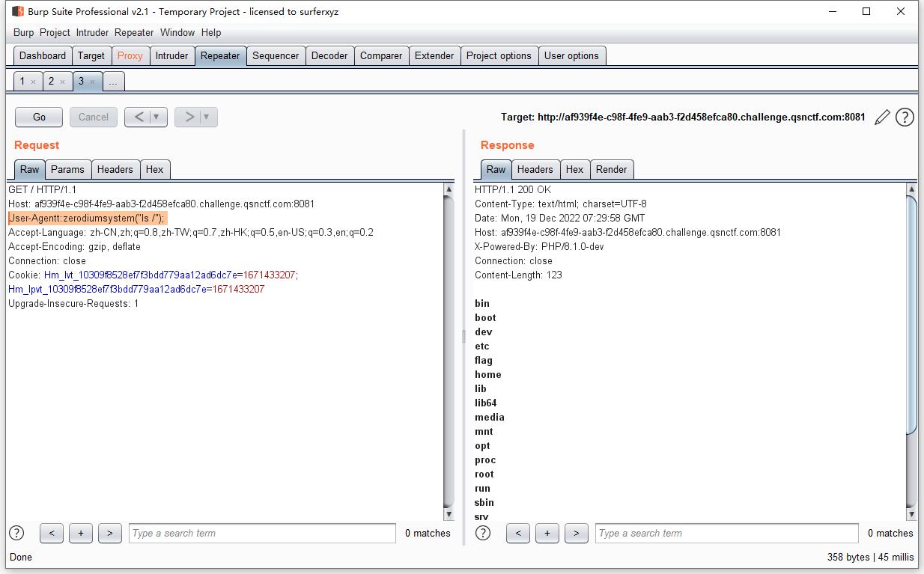
Task: Show the request Headers view
Action: click(x=115, y=169)
